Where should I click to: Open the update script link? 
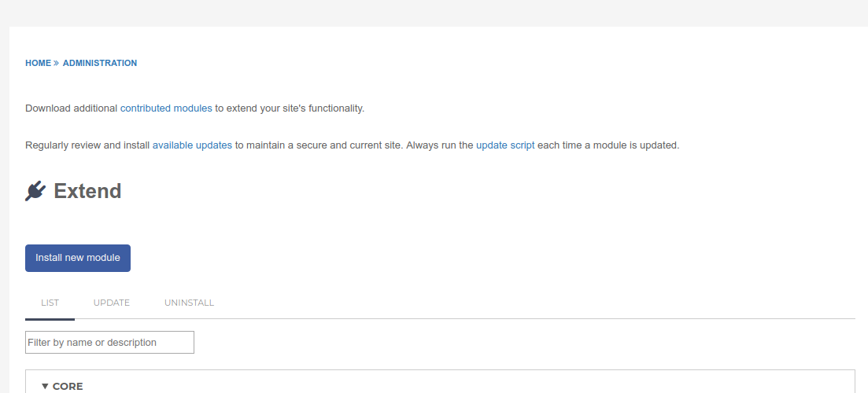click(x=505, y=145)
